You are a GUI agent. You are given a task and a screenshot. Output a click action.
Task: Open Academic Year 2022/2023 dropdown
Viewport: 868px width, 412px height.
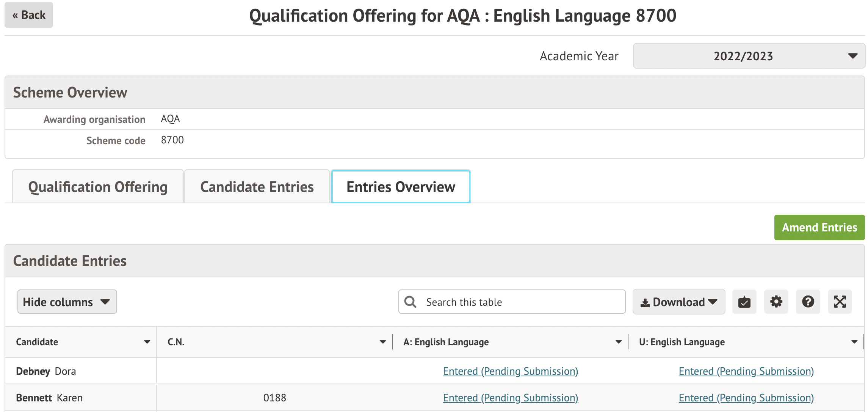[x=749, y=56]
